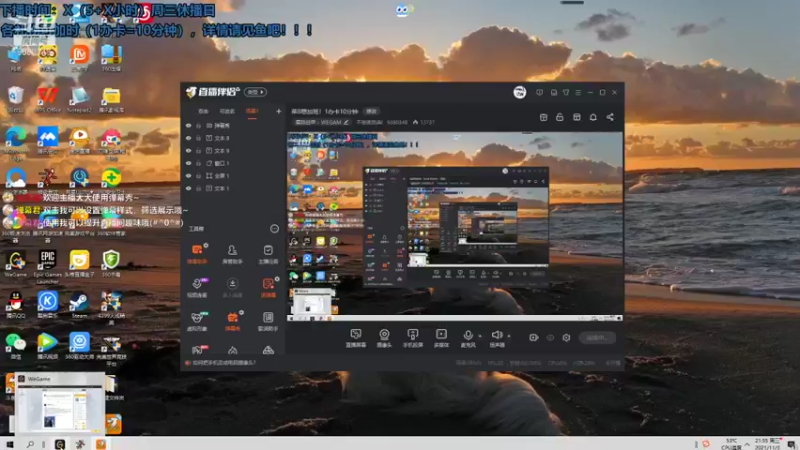Hide the 文本 9 layer
The height and width of the screenshot is (450, 800).
[x=188, y=151]
